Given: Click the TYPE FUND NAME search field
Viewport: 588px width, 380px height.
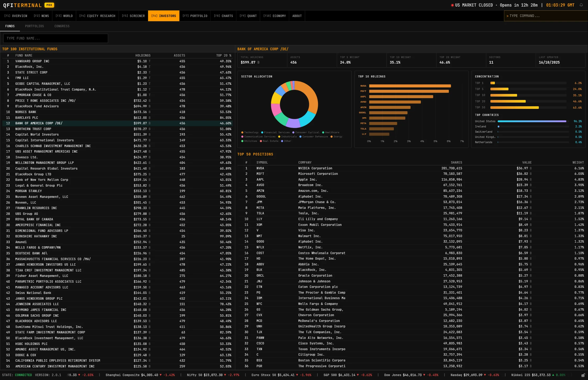Looking at the screenshot, I should 55,38.
